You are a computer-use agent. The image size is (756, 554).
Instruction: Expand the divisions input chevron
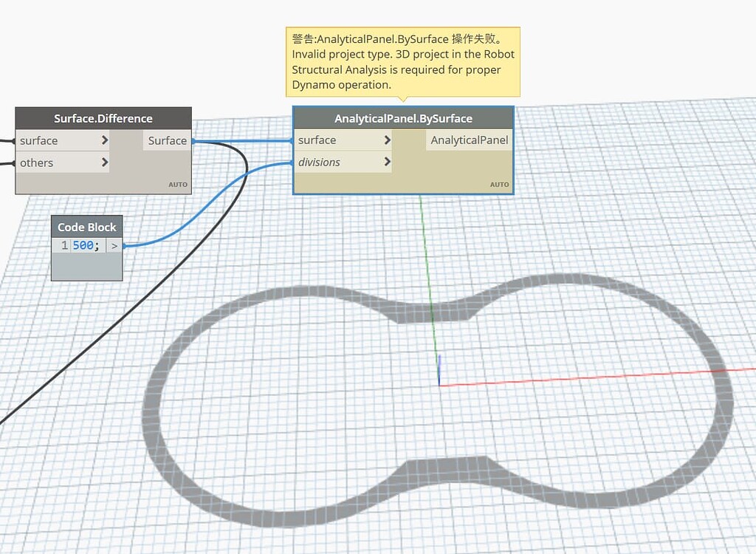(x=388, y=162)
